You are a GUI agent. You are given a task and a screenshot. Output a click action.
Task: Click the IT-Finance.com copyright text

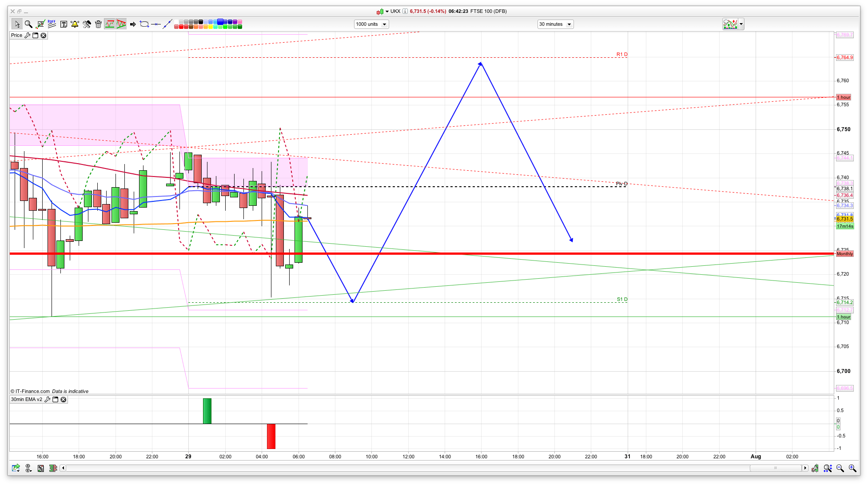(30, 391)
